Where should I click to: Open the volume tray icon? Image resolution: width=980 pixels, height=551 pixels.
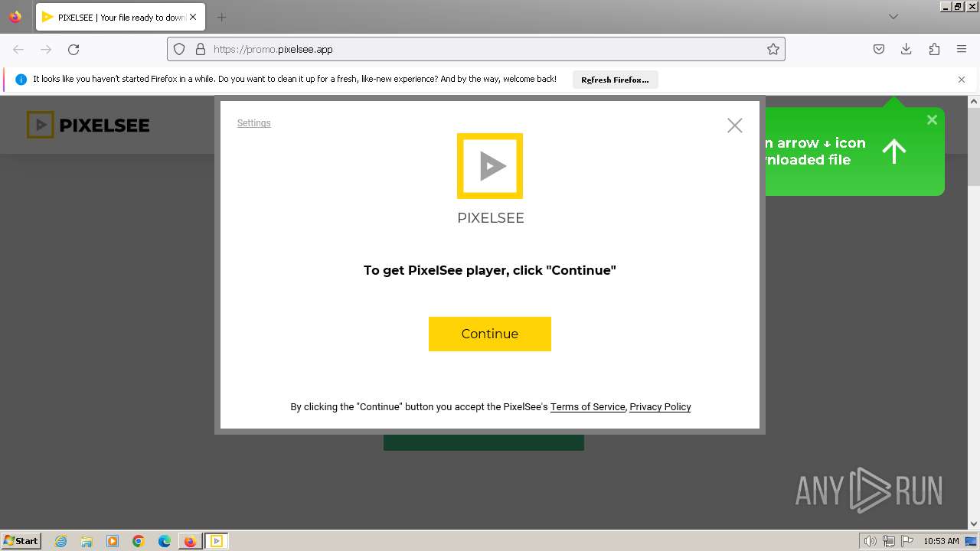coord(870,541)
